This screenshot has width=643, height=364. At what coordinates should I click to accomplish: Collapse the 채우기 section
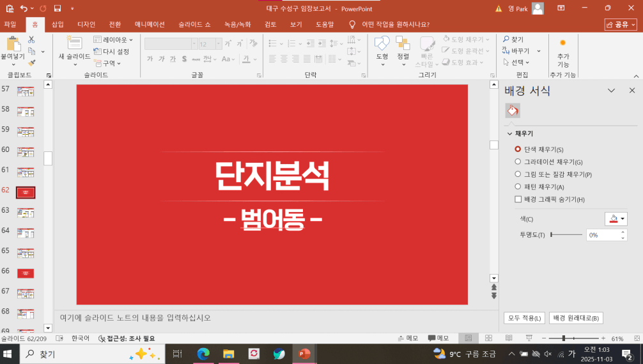(510, 134)
